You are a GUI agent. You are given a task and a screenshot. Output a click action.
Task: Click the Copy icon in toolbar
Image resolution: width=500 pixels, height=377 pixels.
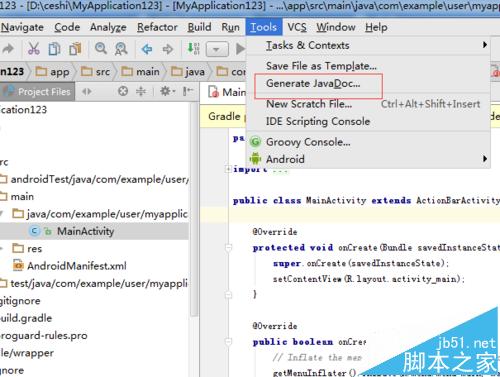click(x=54, y=49)
